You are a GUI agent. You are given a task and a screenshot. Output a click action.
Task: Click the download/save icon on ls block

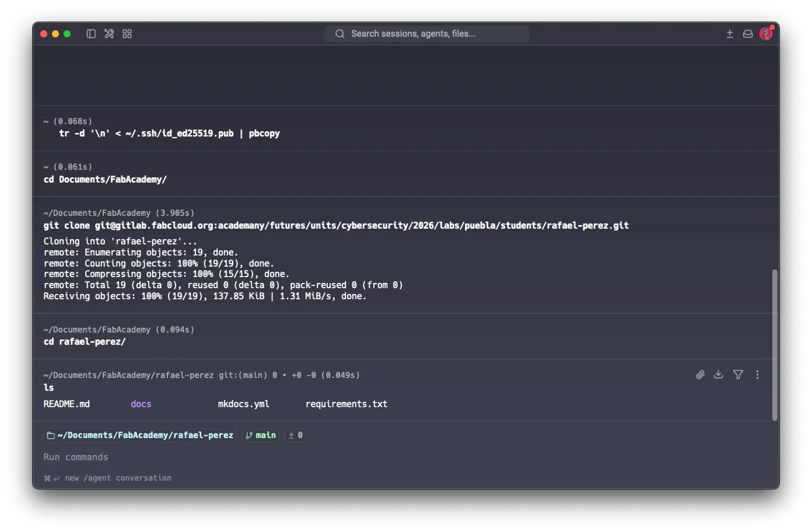coord(718,374)
